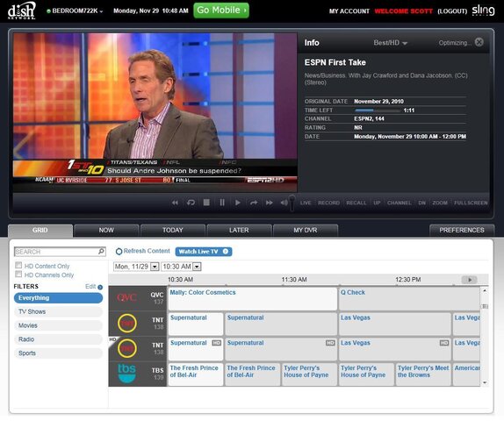Click the Watch Live TV button
504x421 pixels.
[204, 252]
